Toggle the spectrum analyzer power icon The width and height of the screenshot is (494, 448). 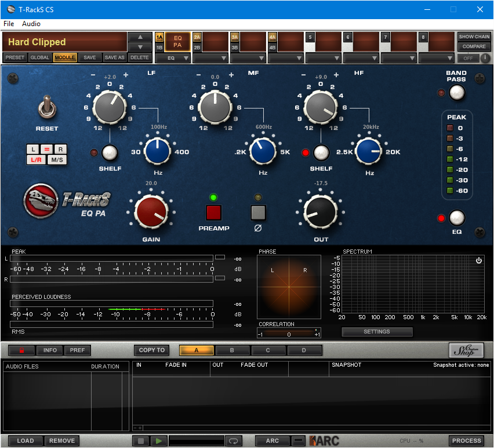pos(479,261)
